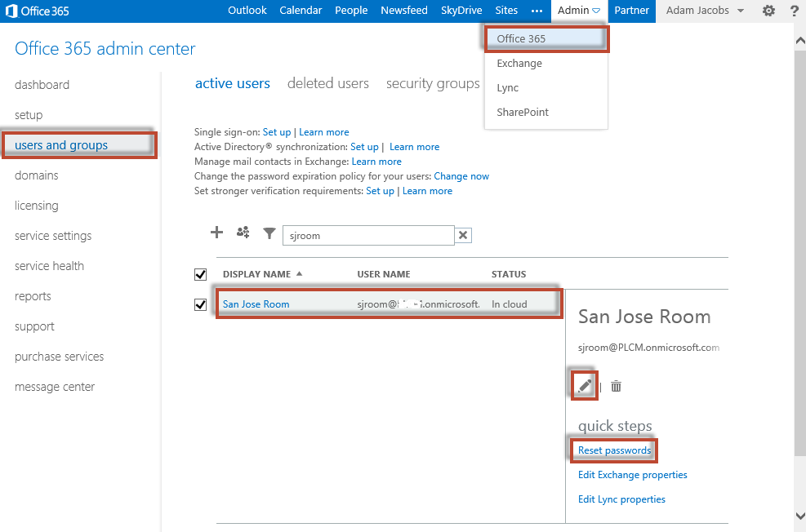Toggle the select-all users checkbox
The width and height of the screenshot is (806, 532).
pos(200,274)
